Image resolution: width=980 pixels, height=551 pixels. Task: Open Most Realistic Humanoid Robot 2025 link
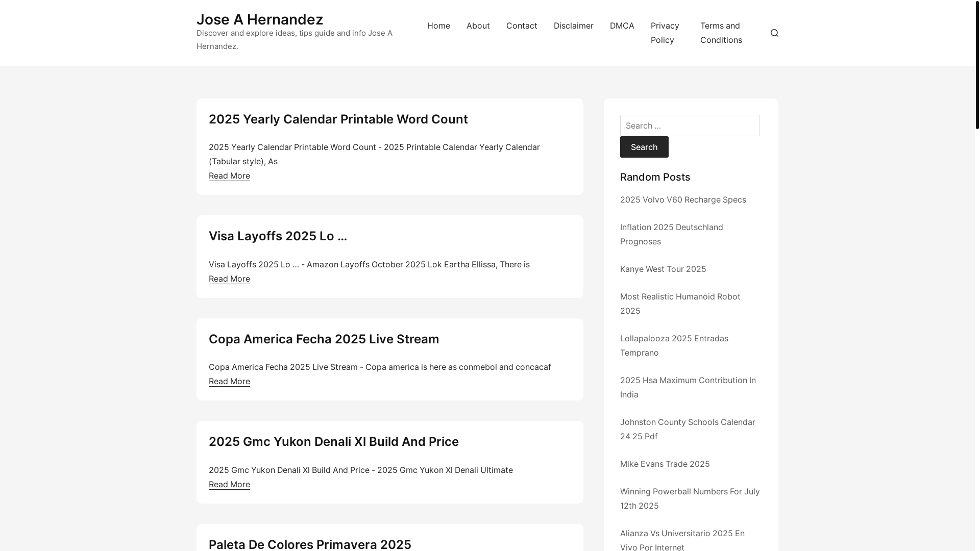tap(680, 304)
